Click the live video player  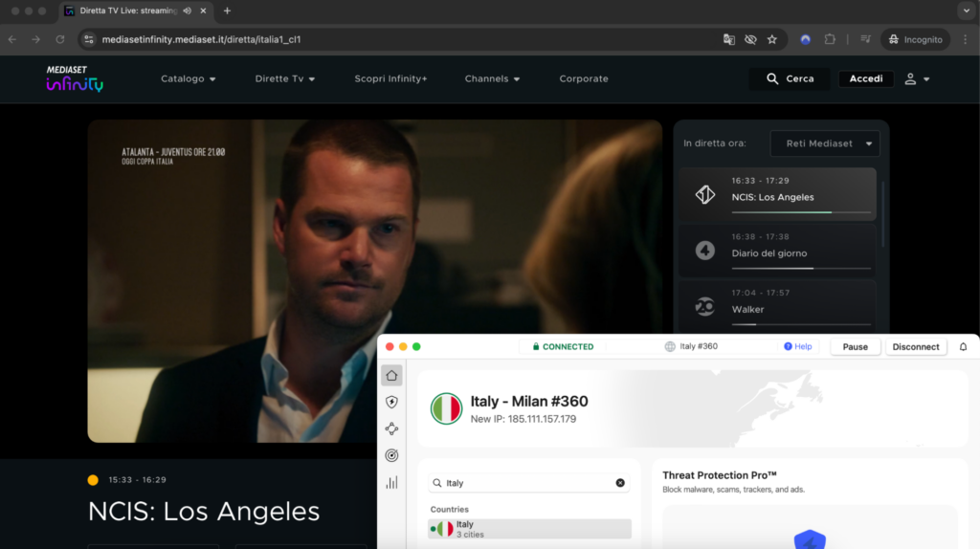click(x=374, y=281)
